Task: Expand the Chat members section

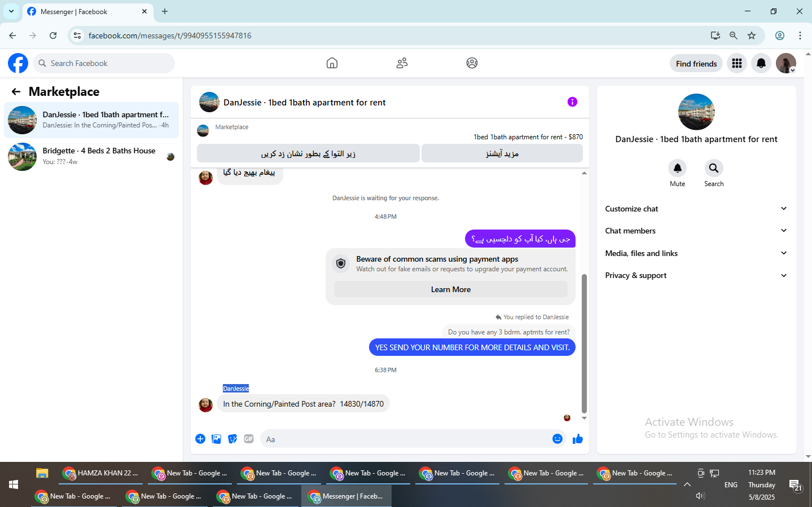Action: (x=696, y=231)
